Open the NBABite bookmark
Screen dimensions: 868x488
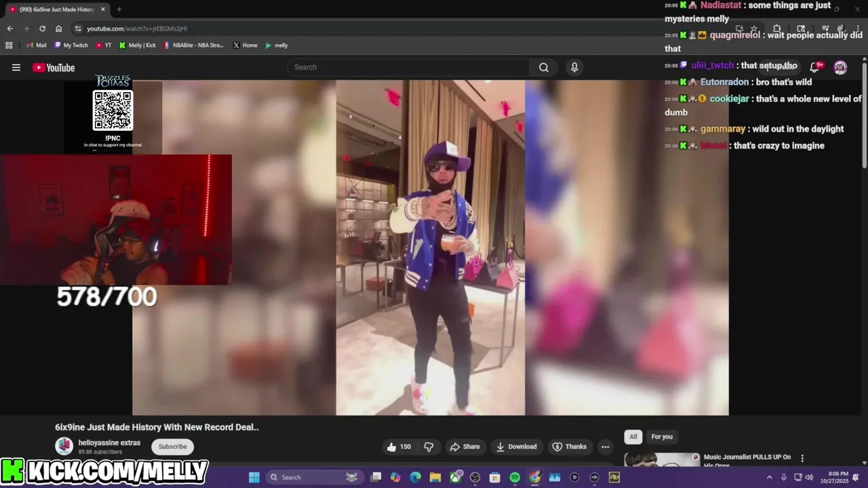[193, 45]
